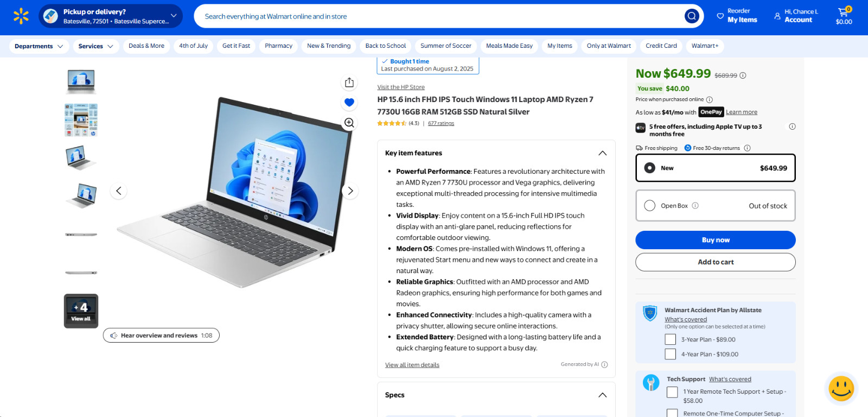This screenshot has height=417, width=868.
Task: Open the +4 View all thumbnail
Action: 81,311
